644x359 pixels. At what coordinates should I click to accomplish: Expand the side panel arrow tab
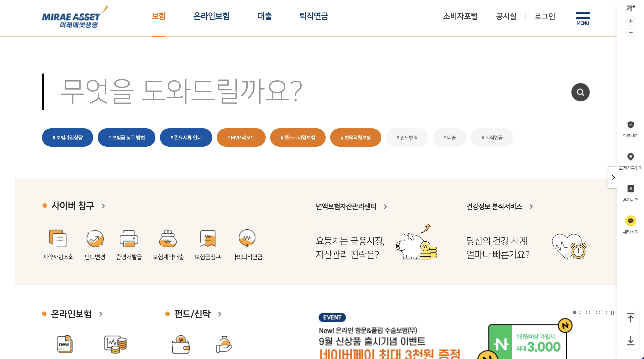coord(613,178)
